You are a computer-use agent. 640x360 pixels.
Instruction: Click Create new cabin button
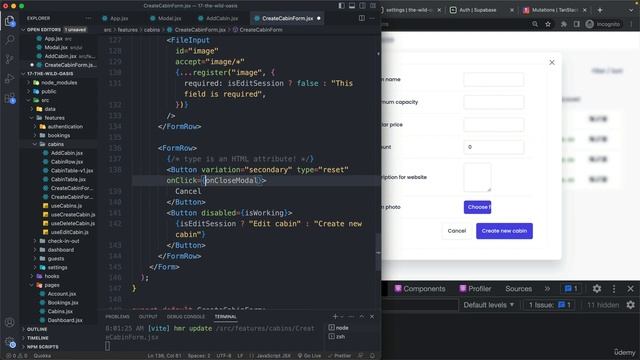pos(504,231)
